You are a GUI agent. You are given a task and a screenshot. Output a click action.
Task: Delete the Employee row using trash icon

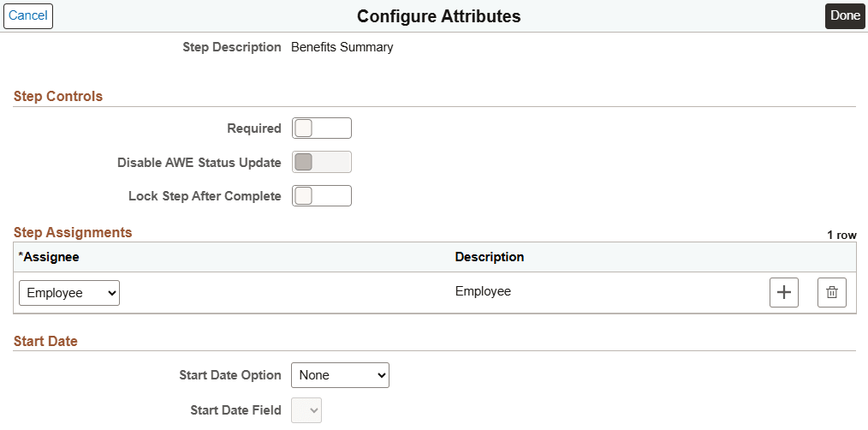pos(831,293)
